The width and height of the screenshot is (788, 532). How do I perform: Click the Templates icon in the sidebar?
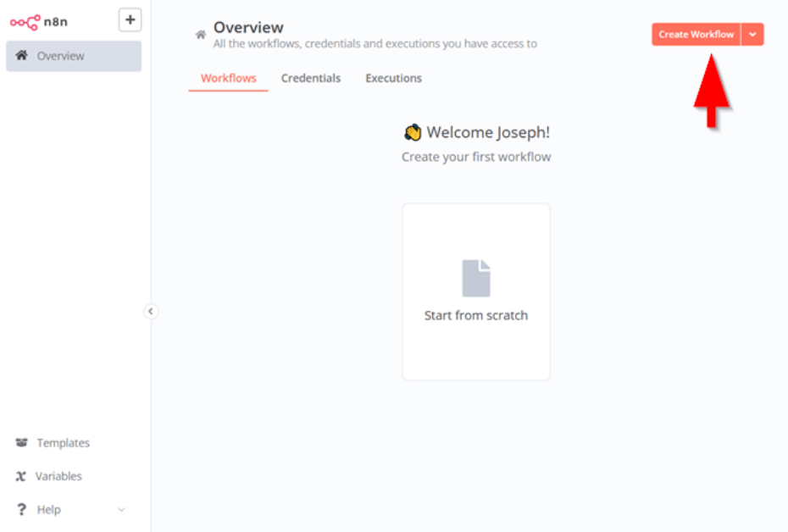pyautogui.click(x=22, y=443)
